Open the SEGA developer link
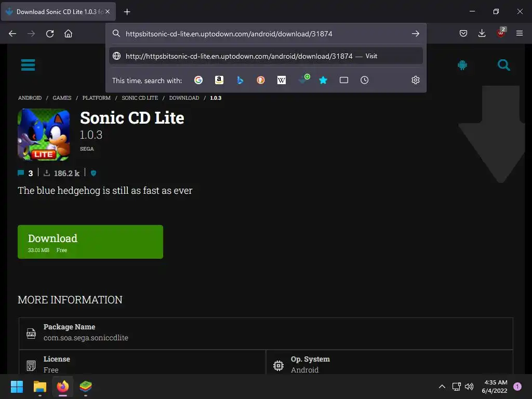 coord(87,149)
